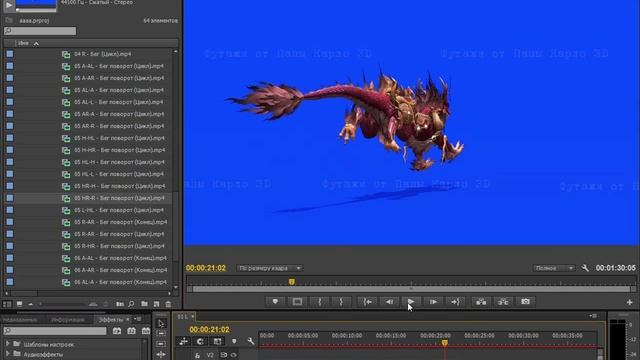Click the Project panel search field
640x360 pixels.
pos(40,31)
